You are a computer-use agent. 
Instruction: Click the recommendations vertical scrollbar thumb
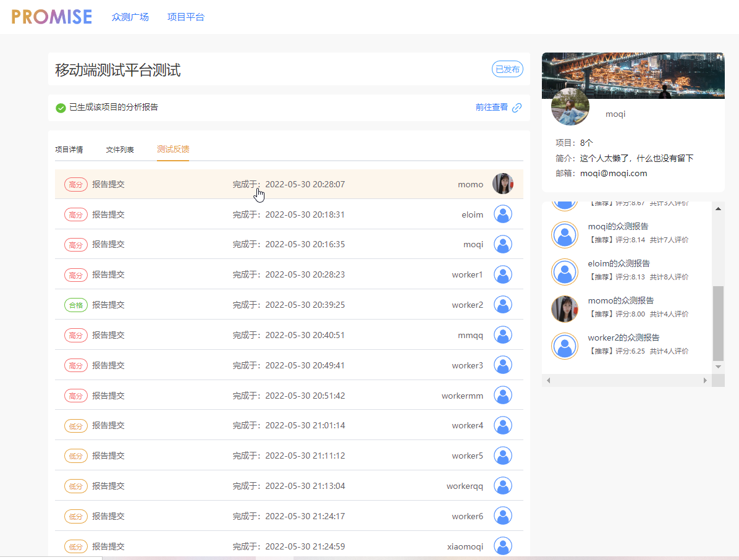coord(718,323)
